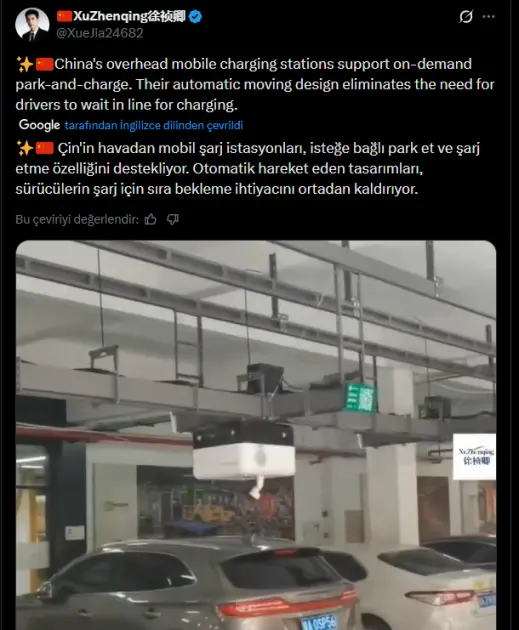The width and height of the screenshot is (519, 630).
Task: Click the green hanging sign in video
Action: tap(361, 397)
